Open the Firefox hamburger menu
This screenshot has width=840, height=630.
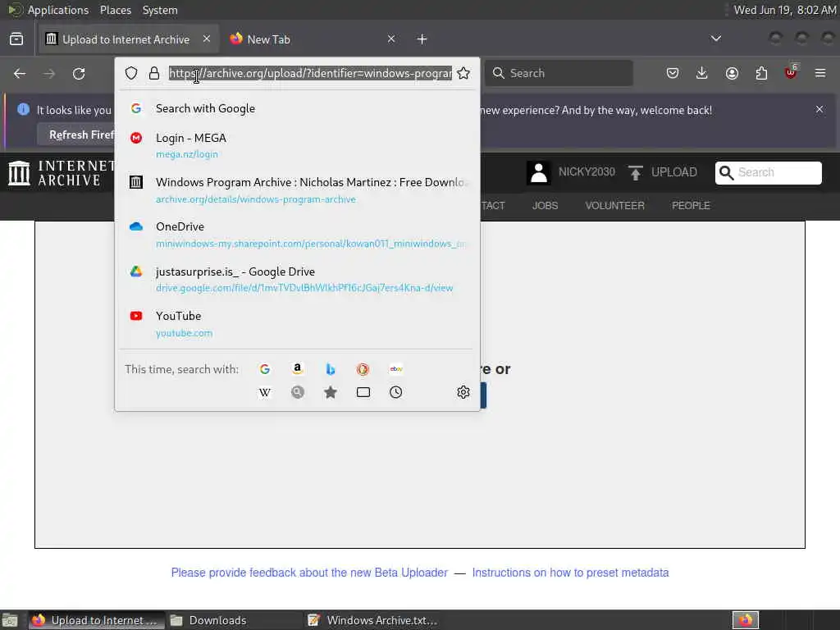click(x=820, y=73)
